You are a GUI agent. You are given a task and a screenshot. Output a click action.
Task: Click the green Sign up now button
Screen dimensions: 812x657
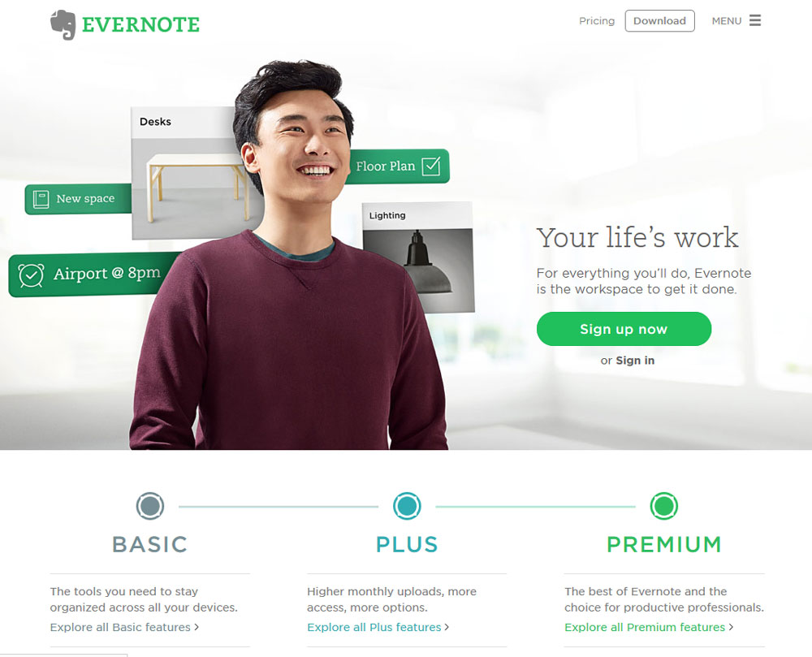point(624,329)
